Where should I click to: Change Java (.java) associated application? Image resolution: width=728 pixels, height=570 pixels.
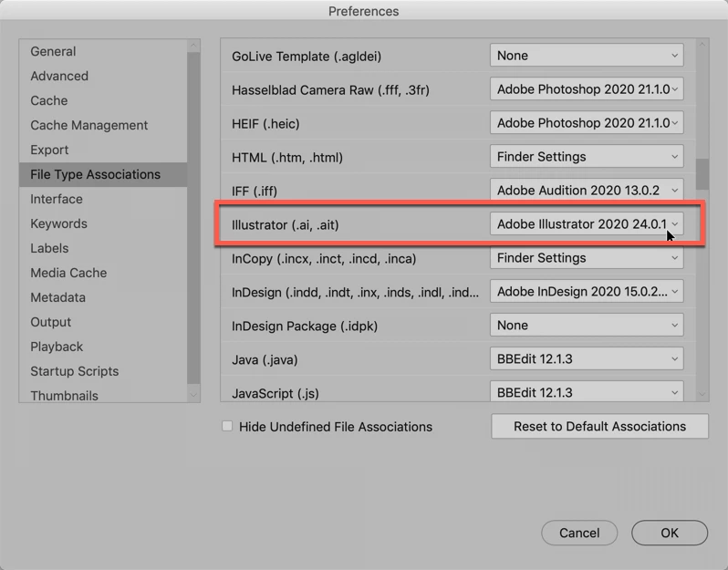587,358
